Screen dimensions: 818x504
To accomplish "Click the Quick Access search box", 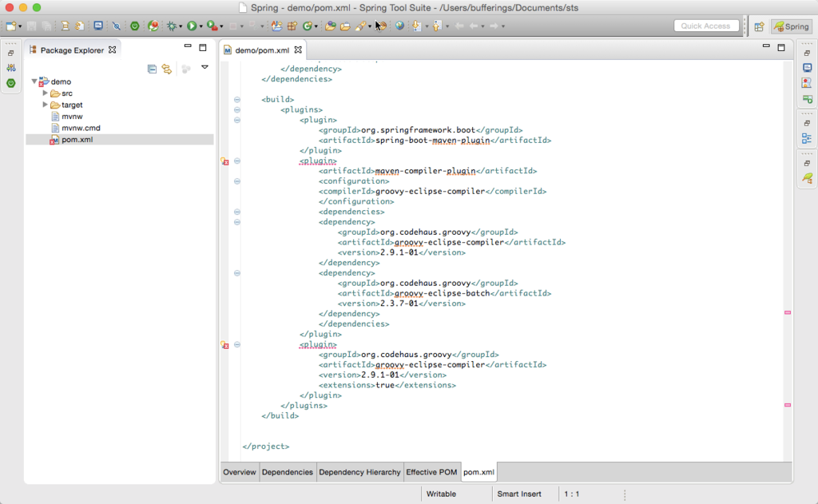I will coord(706,25).
